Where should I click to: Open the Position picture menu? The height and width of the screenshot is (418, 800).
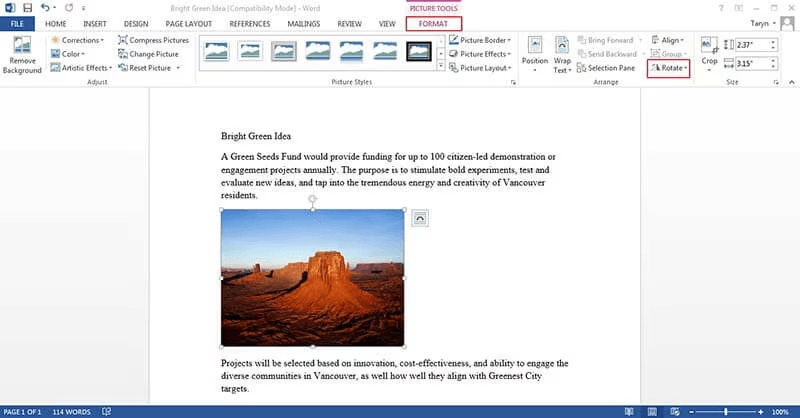(534, 52)
